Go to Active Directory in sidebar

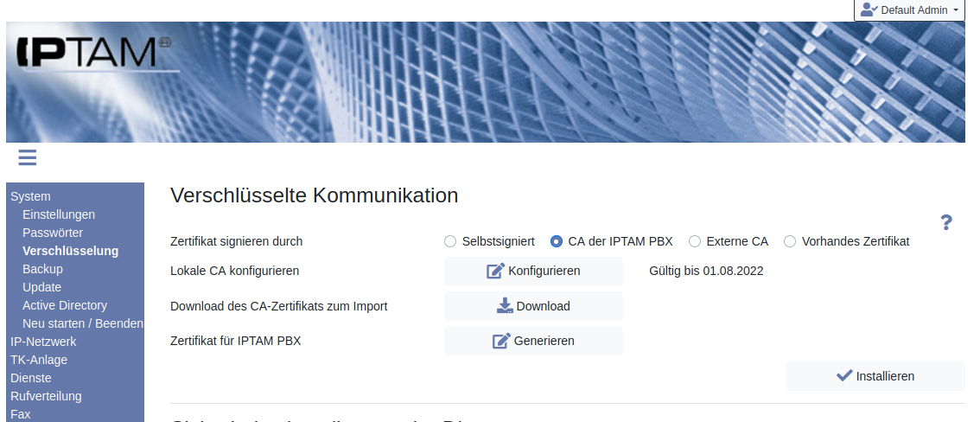(x=65, y=305)
